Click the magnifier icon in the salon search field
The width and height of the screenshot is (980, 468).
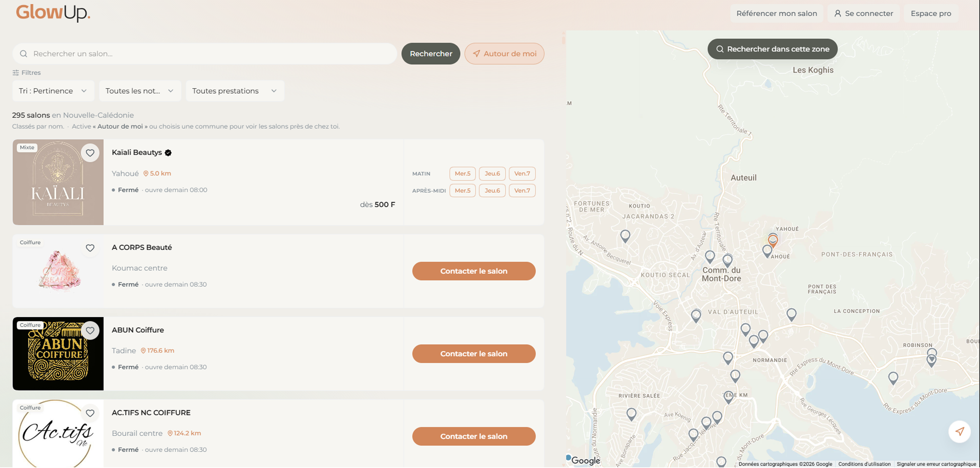pyautogui.click(x=23, y=54)
